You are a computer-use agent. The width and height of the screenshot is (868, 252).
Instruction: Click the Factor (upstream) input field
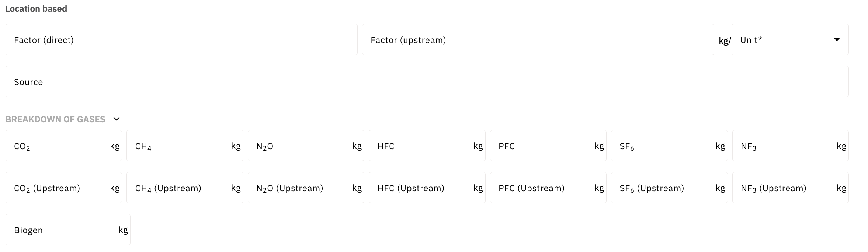click(x=538, y=40)
